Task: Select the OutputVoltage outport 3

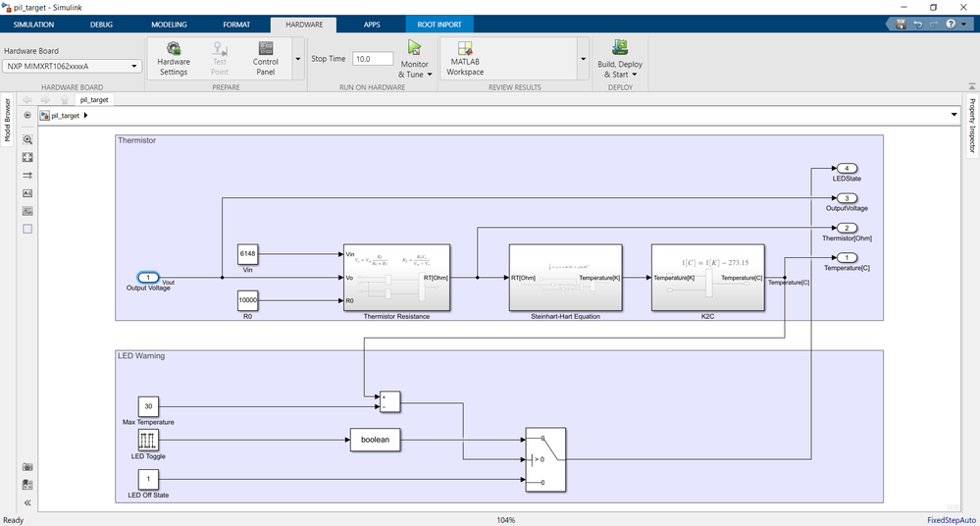Action: coord(847,198)
